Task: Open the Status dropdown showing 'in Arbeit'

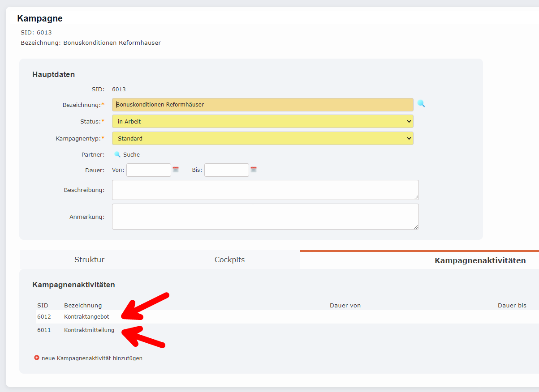Action: pyautogui.click(x=262, y=121)
